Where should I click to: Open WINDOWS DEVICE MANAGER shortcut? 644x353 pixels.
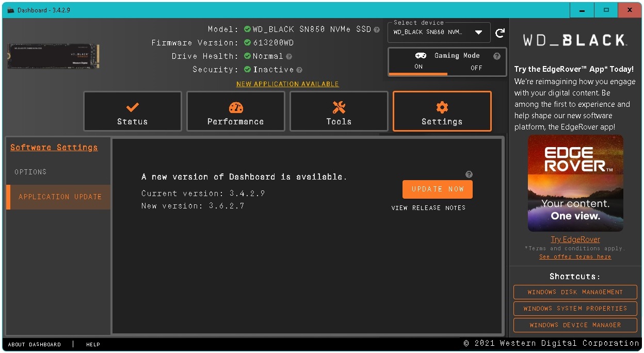pos(575,325)
